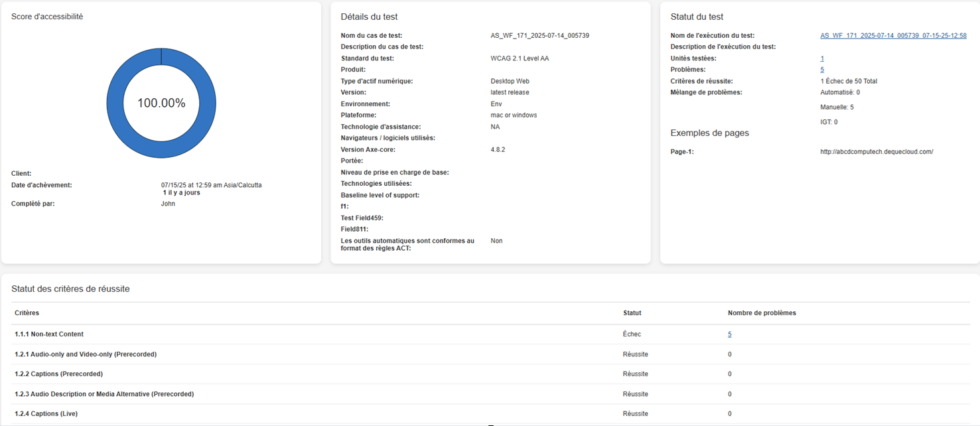Image resolution: width=980 pixels, height=426 pixels.
Task: Click the Statut du test heading
Action: coord(697,17)
